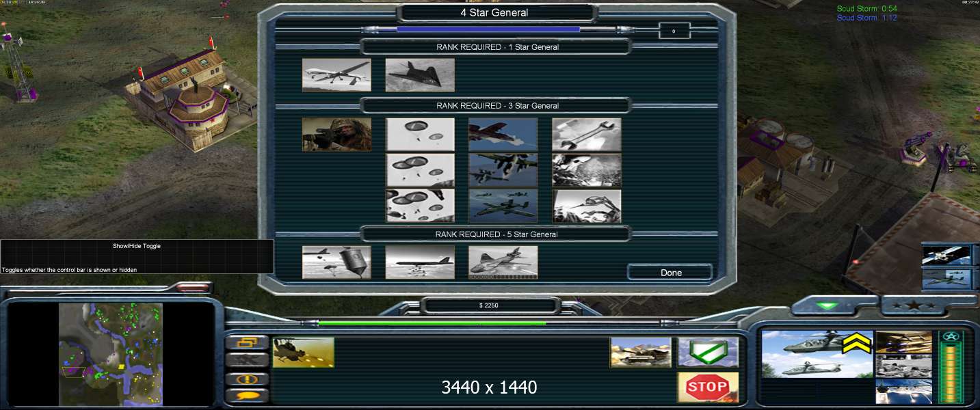Click the blue general experience progress bar
This screenshot has height=410, width=980.
pos(488,29)
